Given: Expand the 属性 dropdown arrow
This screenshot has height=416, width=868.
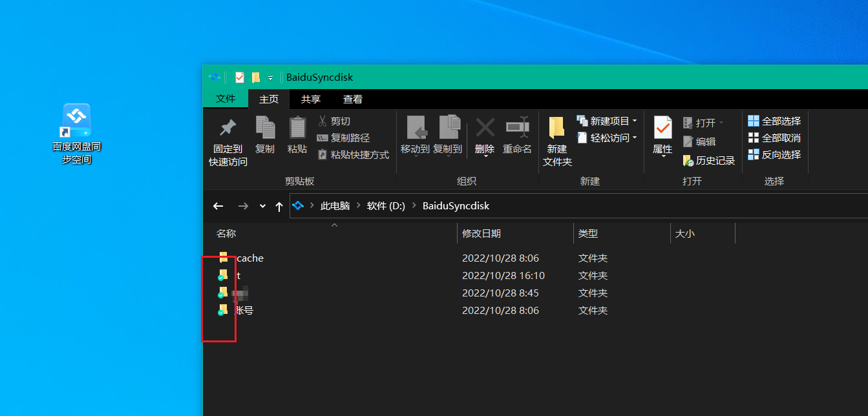Looking at the screenshot, I should pyautogui.click(x=662, y=157).
